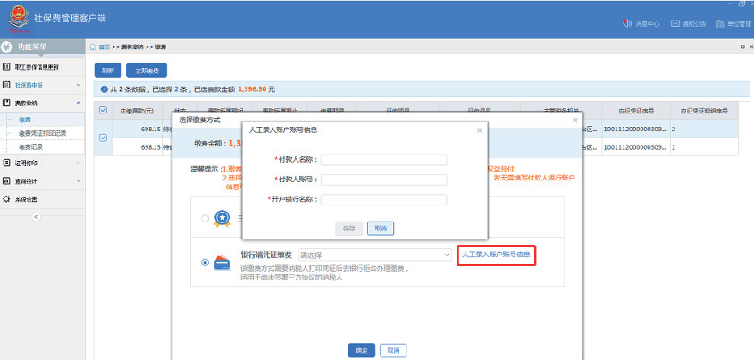Click 保存 in the account info dialog

349,229
